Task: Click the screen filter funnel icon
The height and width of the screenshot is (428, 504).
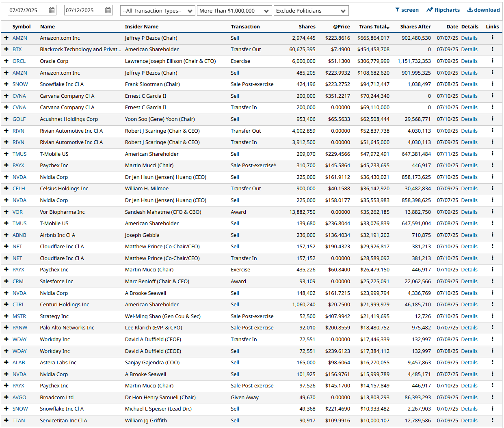Action: [397, 10]
